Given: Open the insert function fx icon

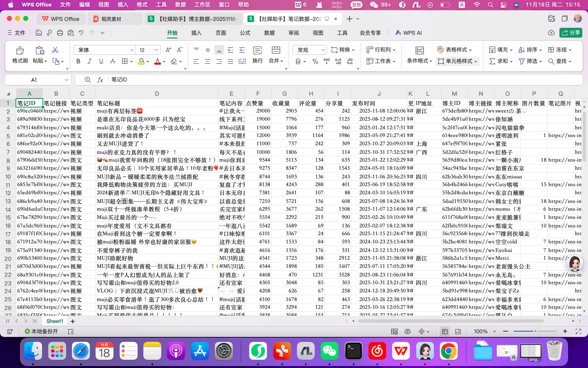Looking at the screenshot, I should click(x=100, y=80).
